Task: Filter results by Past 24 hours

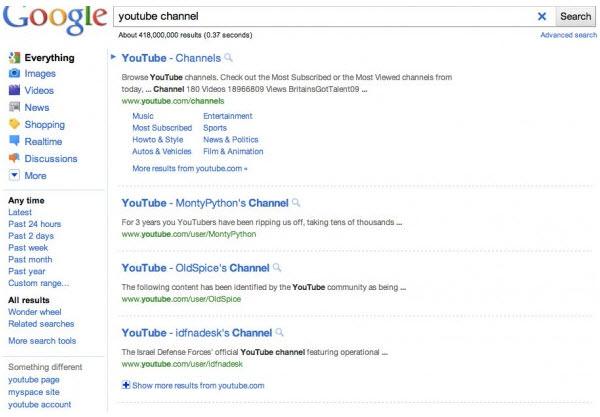Action: [x=34, y=224]
